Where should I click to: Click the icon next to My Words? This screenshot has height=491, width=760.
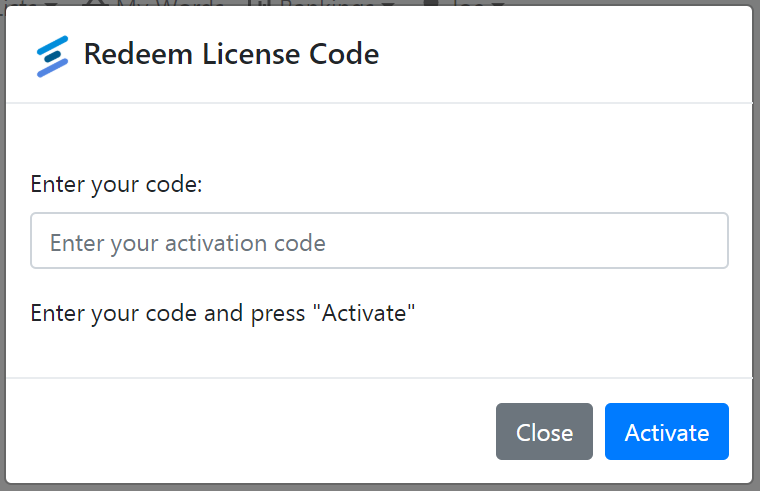tap(98, 3)
